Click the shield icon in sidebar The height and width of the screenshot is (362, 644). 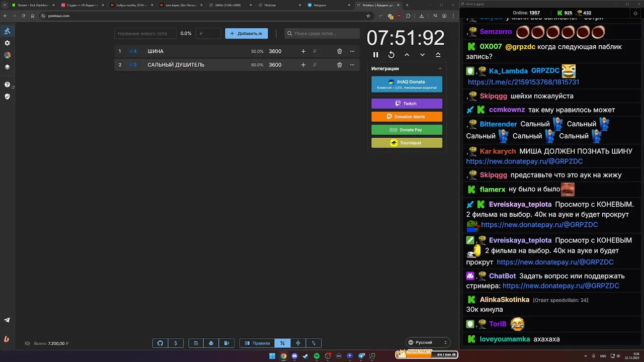pyautogui.click(x=7, y=96)
